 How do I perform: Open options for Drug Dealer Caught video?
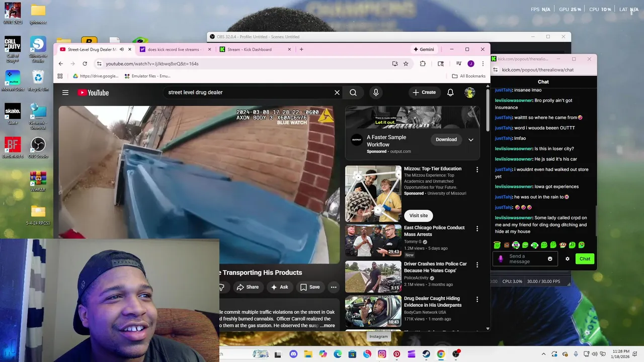coord(477,299)
